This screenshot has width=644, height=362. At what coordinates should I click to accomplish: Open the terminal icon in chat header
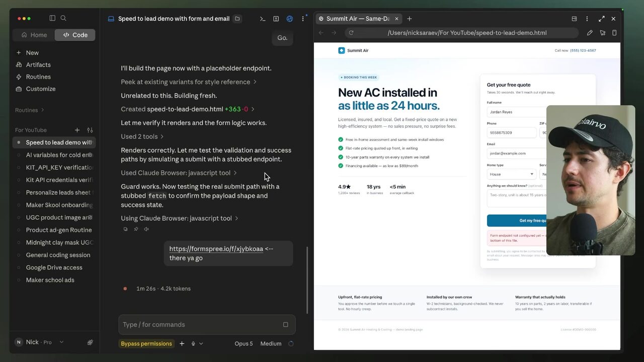point(263,19)
